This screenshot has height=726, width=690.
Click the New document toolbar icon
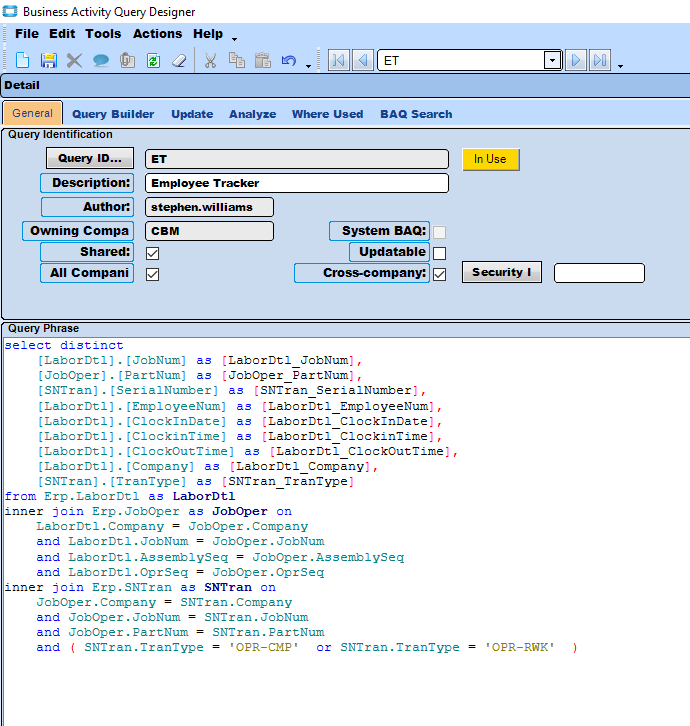[x=22, y=61]
